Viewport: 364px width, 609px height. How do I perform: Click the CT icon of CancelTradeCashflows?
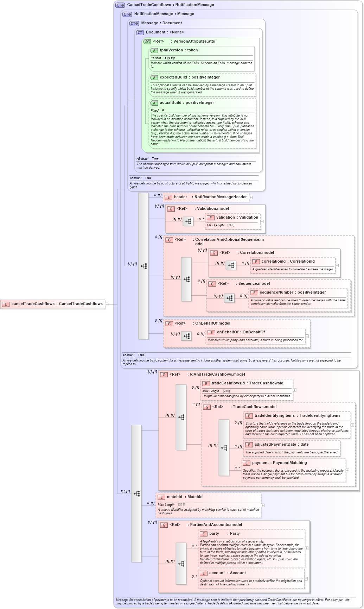click(x=120, y=5)
